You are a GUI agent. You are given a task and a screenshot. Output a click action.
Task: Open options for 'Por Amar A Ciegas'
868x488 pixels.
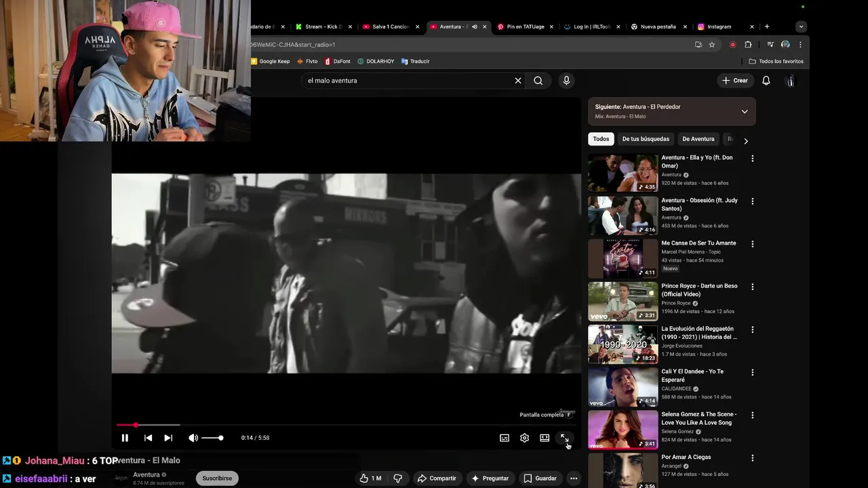click(x=752, y=457)
